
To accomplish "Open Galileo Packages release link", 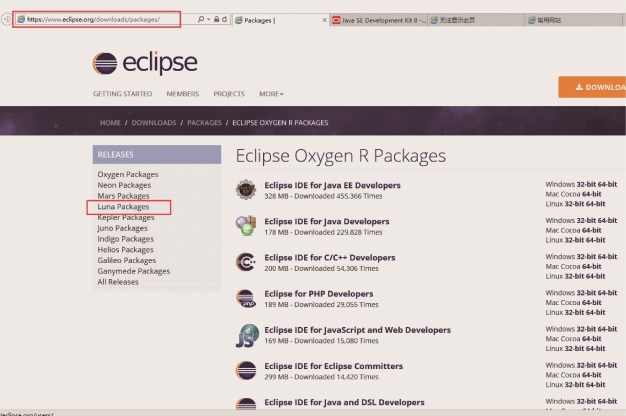I will pyautogui.click(x=127, y=260).
